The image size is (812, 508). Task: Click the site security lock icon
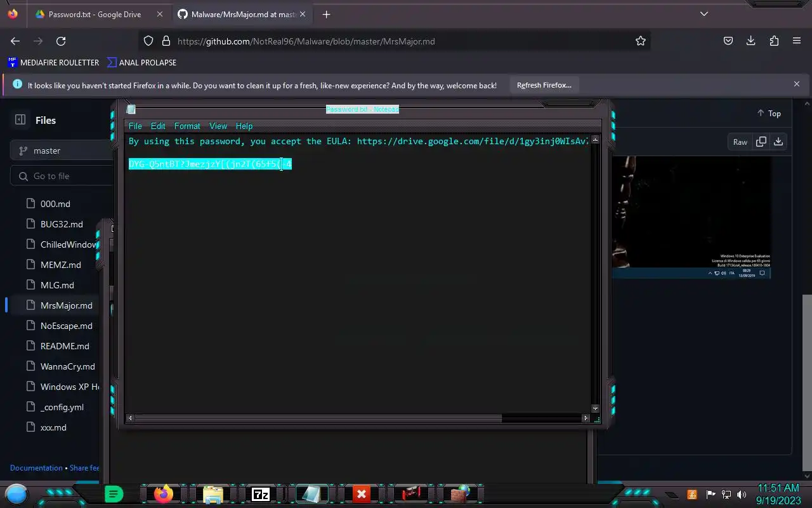click(166, 41)
